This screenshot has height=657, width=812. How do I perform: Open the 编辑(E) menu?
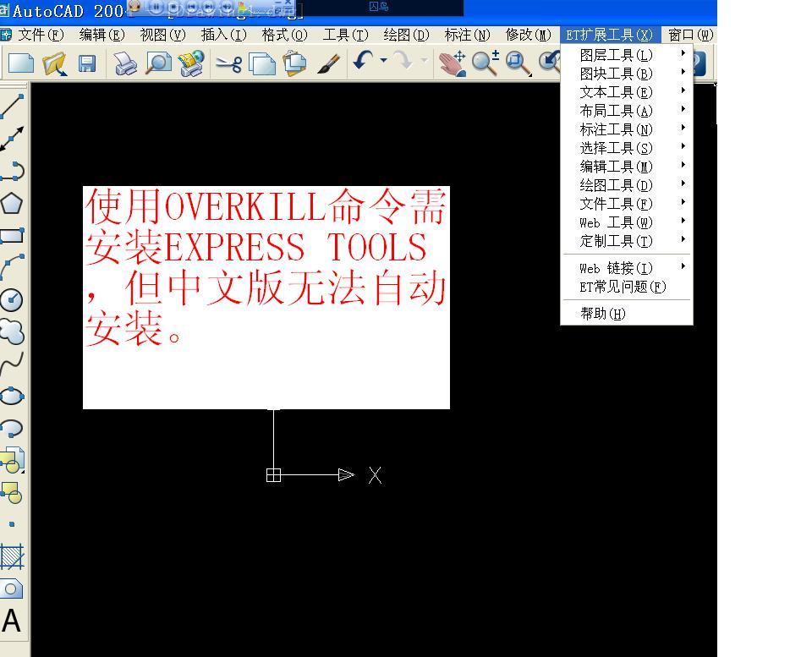[x=102, y=36]
